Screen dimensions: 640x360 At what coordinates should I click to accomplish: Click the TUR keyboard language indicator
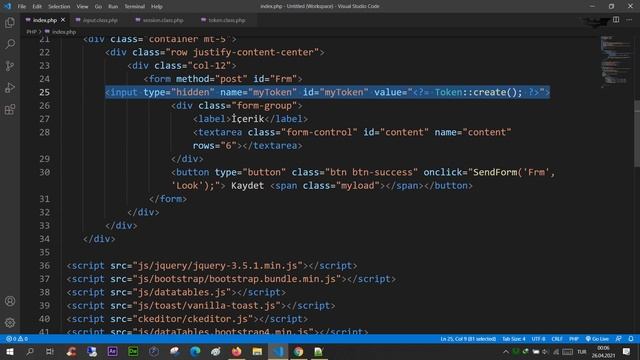pos(582,351)
